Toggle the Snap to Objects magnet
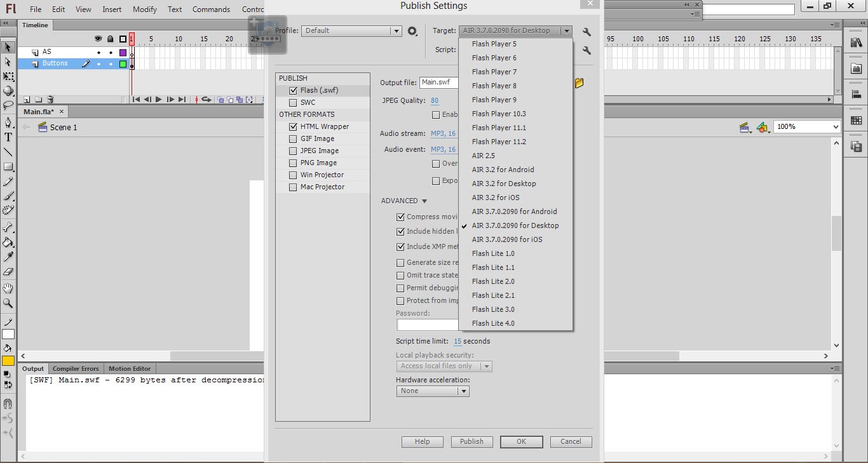 pyautogui.click(x=8, y=403)
